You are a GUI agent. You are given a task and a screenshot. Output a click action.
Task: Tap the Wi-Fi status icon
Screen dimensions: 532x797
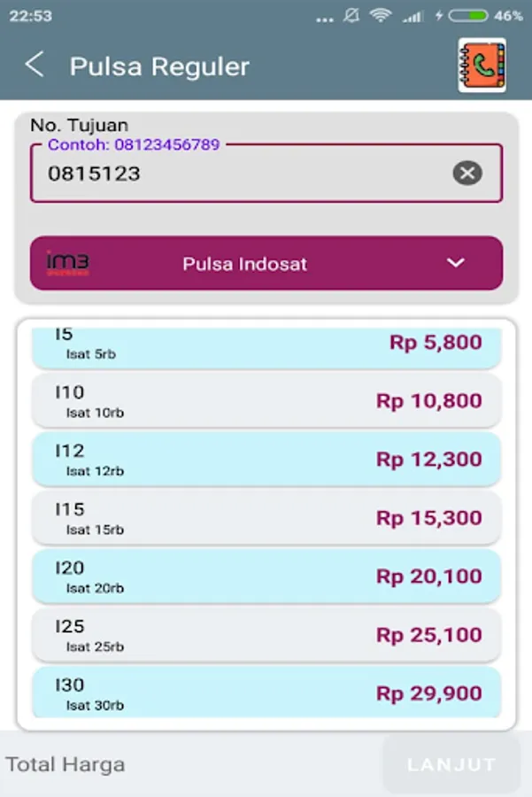click(x=381, y=15)
